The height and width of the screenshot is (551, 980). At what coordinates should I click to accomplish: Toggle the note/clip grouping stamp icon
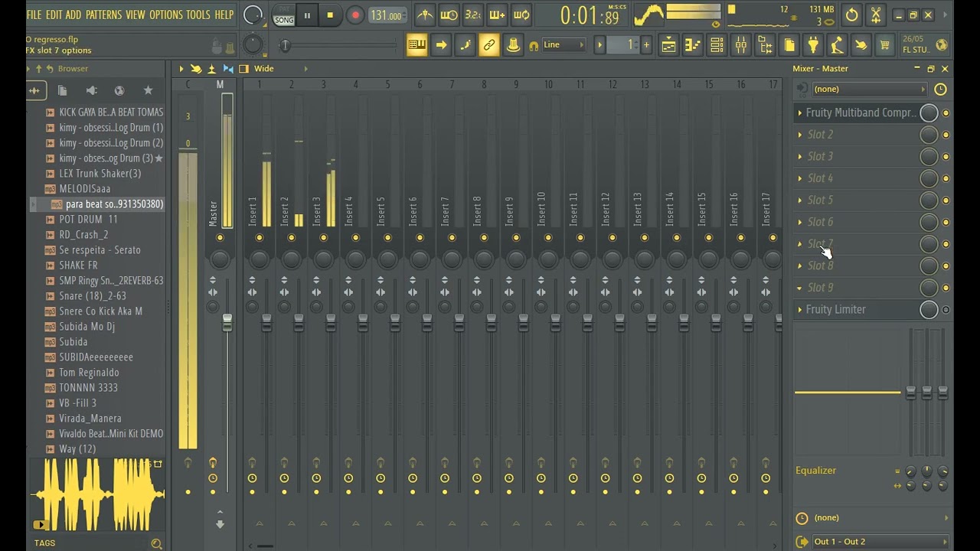pos(513,45)
